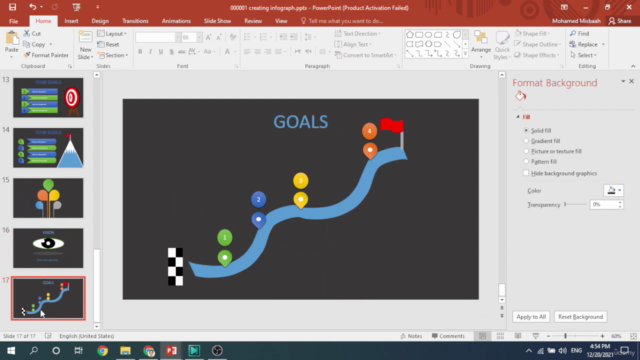Collapse the Fill section expander
The width and height of the screenshot is (640, 360).
tap(518, 117)
